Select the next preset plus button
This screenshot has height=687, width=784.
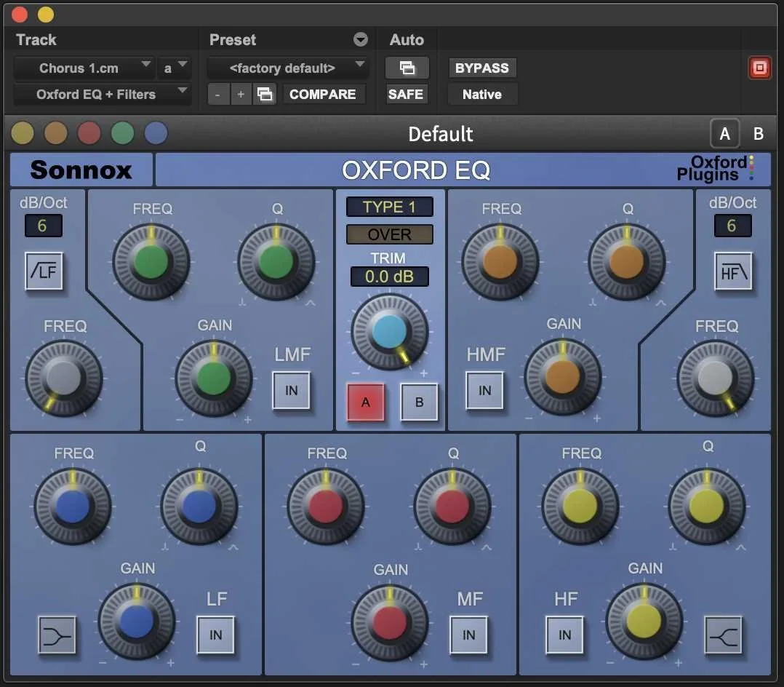(241, 94)
